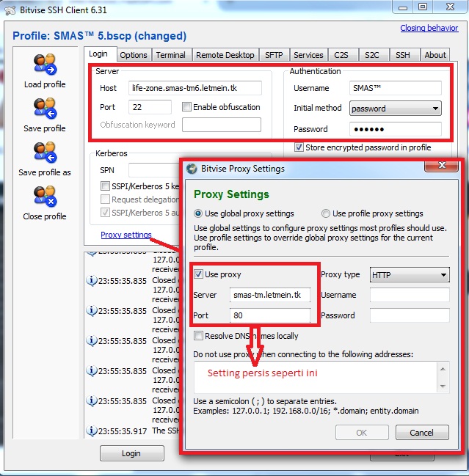Image resolution: width=469 pixels, height=476 pixels.
Task: Uncheck Store encrypted password in profile
Action: 299,147
